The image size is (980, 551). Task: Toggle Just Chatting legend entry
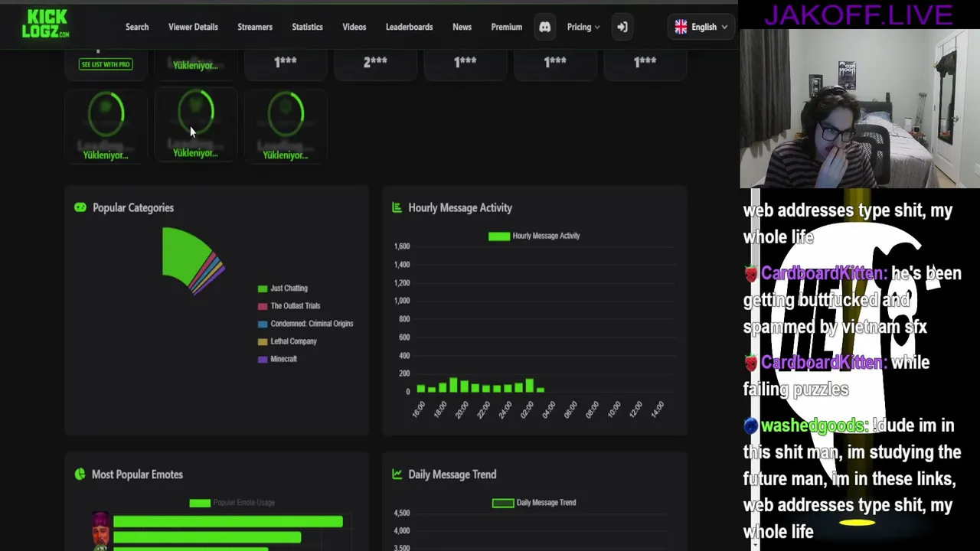(x=283, y=289)
